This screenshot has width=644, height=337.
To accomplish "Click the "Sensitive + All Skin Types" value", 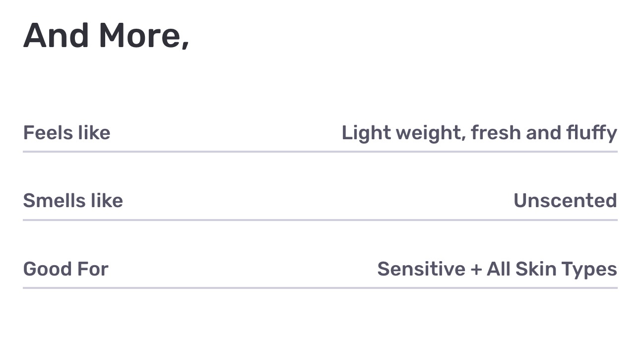I will (497, 269).
